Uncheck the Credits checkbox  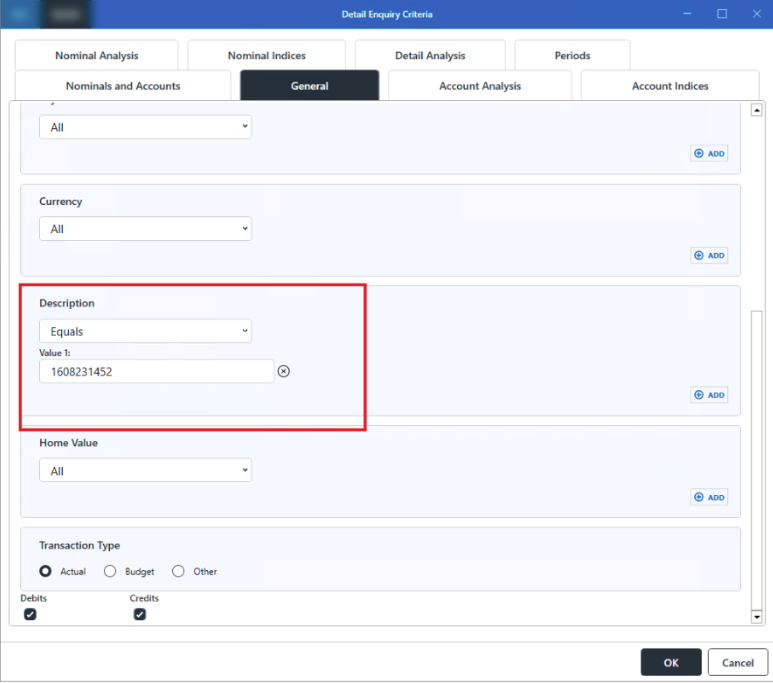point(140,614)
